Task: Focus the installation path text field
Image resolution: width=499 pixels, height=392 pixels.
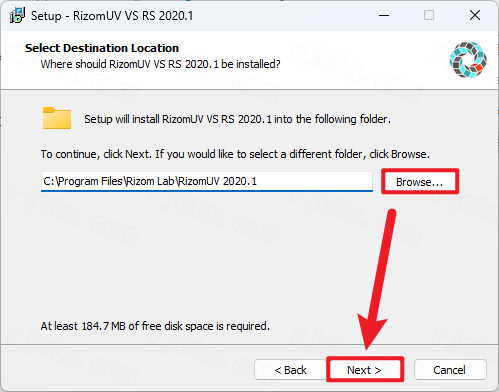Action: (207, 181)
